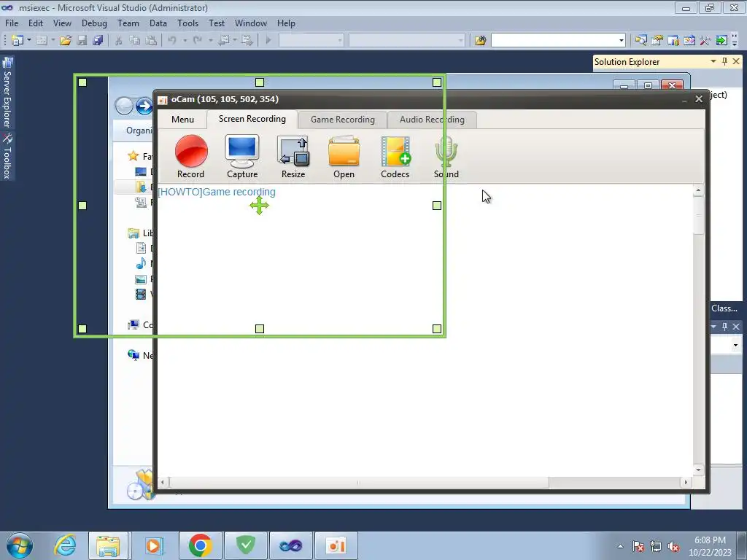Viewport: 747px width, 560px height.
Task: Open the Debug menu
Action: [x=94, y=23]
